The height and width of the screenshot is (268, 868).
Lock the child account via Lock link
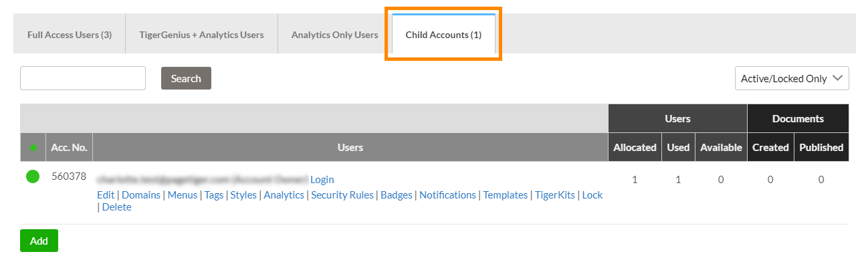[x=592, y=195]
